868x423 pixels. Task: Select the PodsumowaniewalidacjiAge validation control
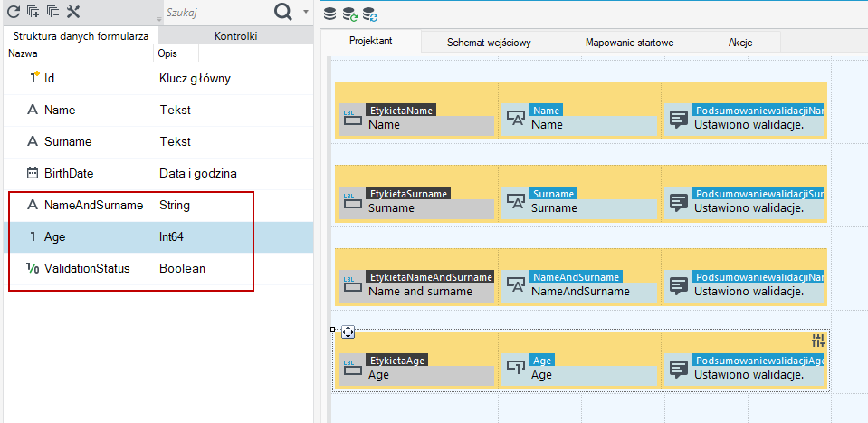click(x=744, y=370)
